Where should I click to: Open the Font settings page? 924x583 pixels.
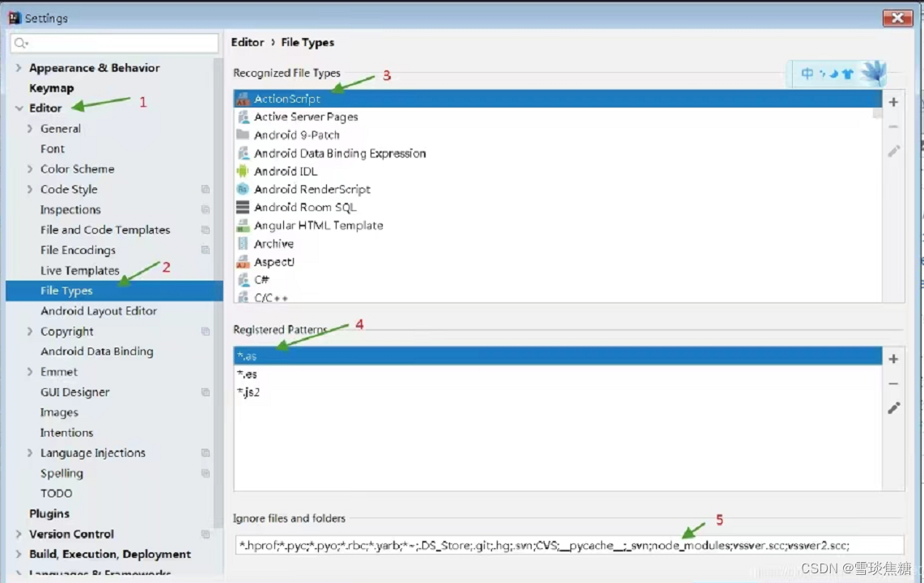point(53,149)
